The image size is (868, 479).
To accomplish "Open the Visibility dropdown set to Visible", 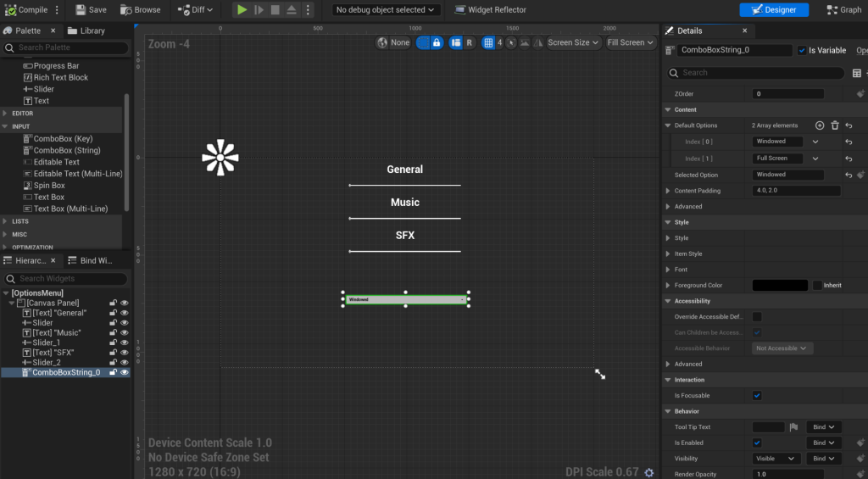I will pos(776,459).
